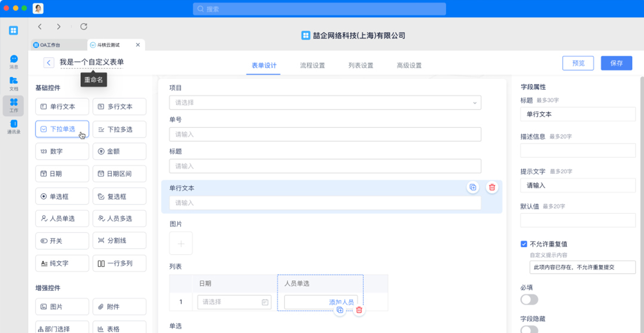Save the form with 保存 button

pos(616,63)
